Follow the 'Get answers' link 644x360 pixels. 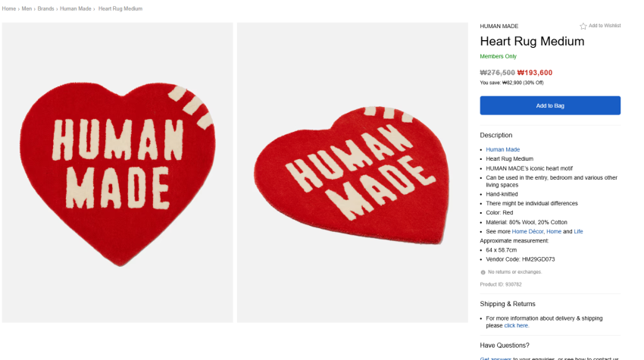[496, 358]
